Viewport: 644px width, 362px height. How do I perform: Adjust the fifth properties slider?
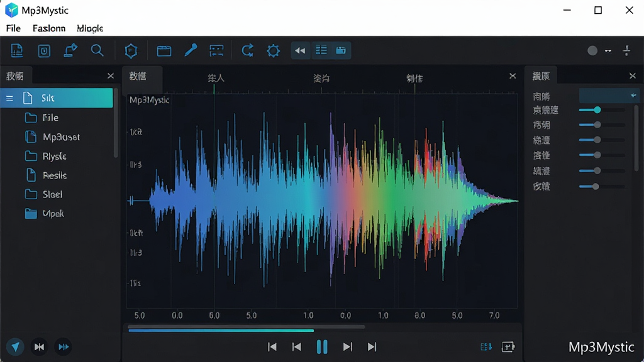[x=602, y=171]
